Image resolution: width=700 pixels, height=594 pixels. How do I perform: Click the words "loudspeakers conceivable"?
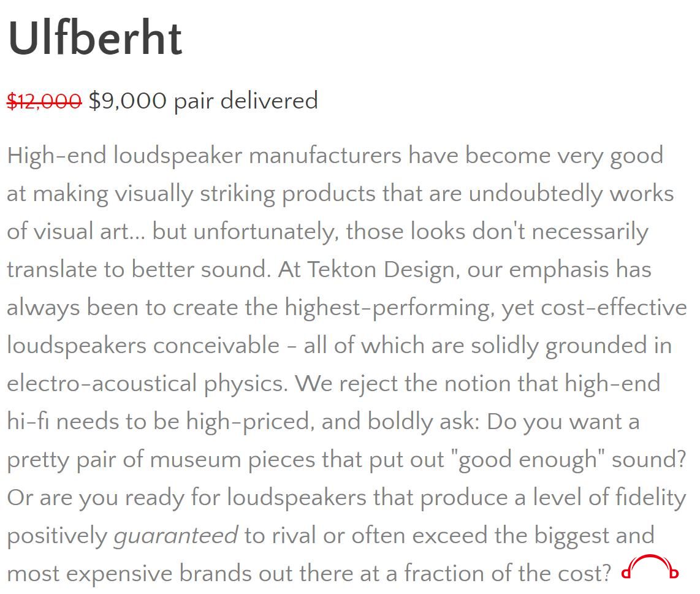tap(143, 346)
